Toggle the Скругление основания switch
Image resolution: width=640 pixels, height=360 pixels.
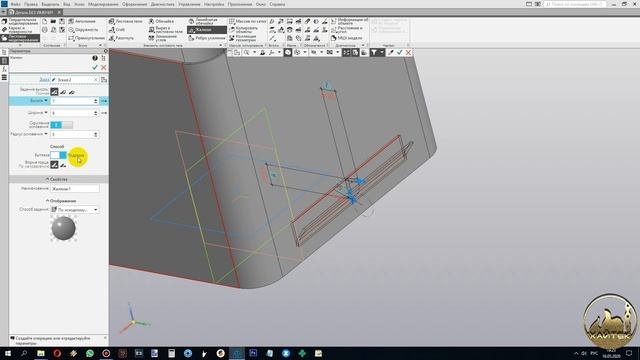[x=62, y=124]
